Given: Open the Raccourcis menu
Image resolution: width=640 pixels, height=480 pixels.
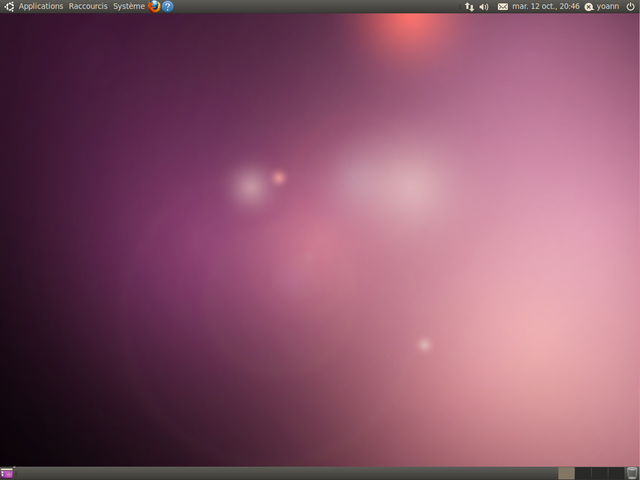Looking at the screenshot, I should point(88,7).
